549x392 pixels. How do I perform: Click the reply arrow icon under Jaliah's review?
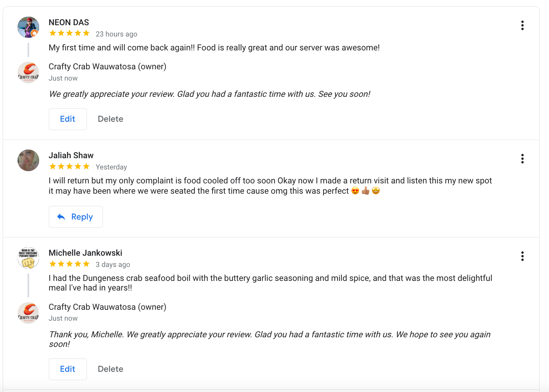click(61, 217)
